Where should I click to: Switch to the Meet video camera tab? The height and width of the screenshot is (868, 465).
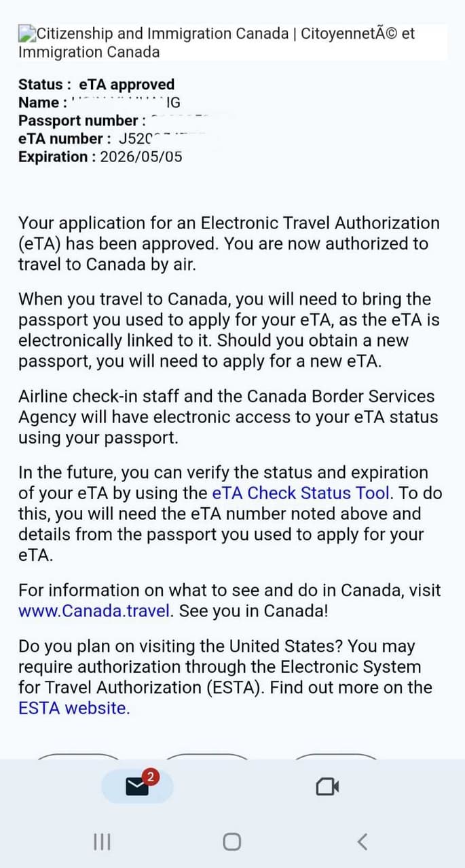[327, 787]
